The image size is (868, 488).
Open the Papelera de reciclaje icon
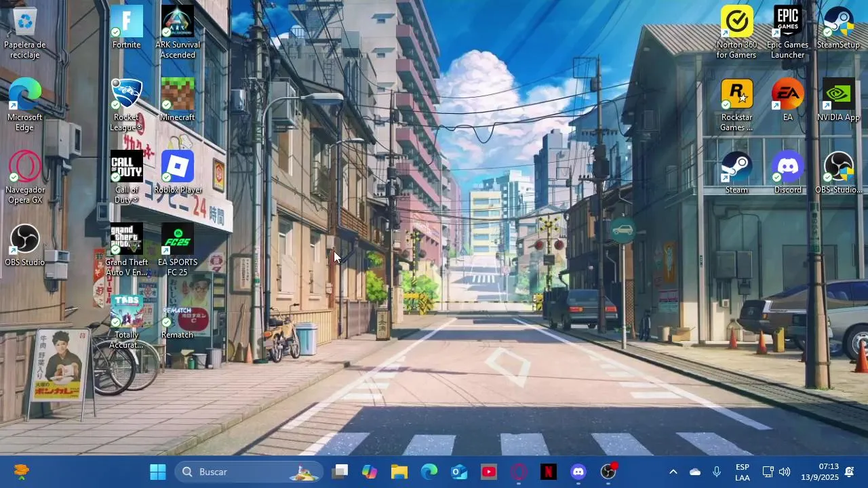(x=25, y=32)
